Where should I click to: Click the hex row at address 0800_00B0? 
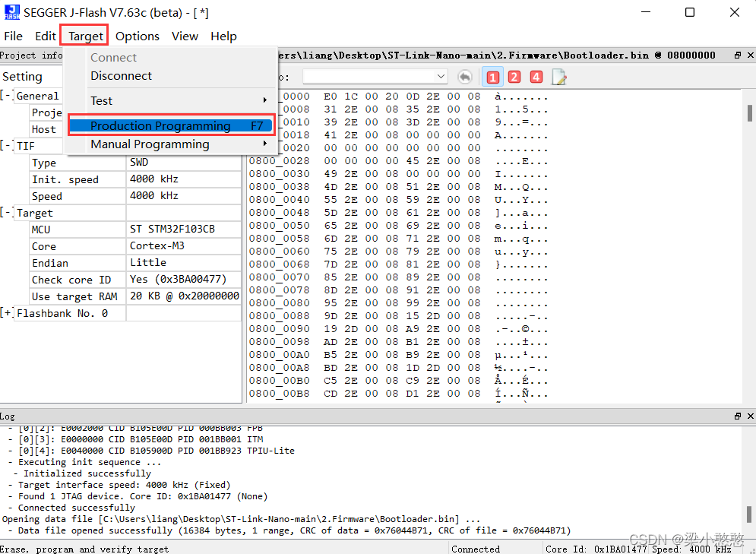(x=398, y=381)
